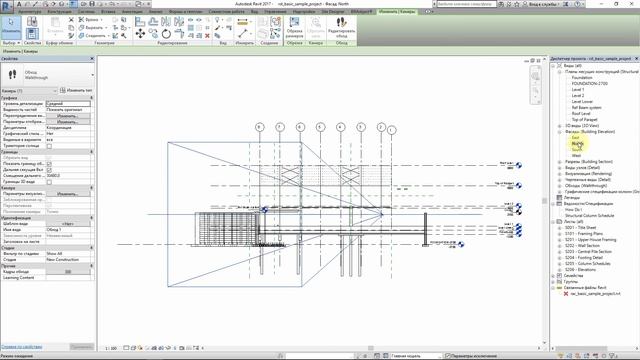Toggle the Показать границу обрезки checkbox
Viewport: 640px width, 360px height.
tap(49, 164)
